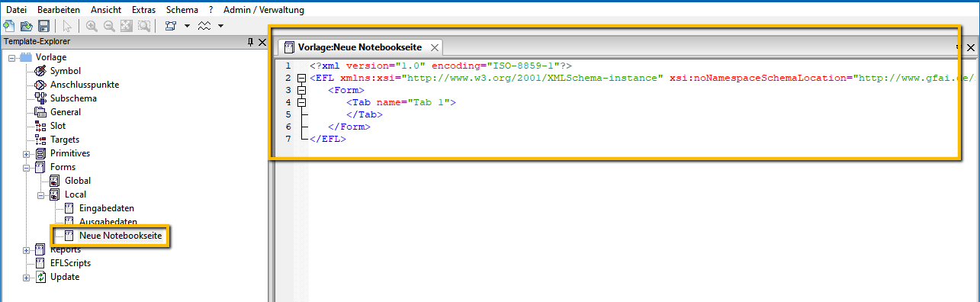Click the Global forms icon

[x=55, y=181]
